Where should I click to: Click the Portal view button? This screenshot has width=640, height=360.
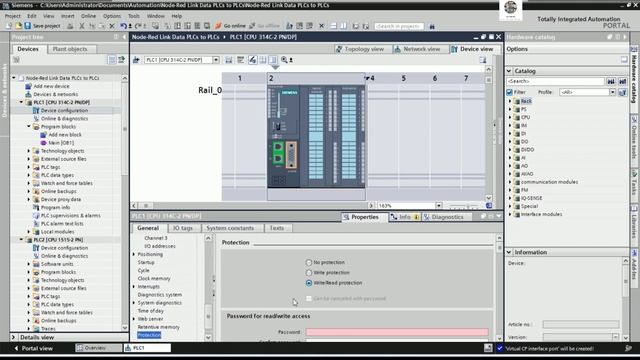(x=33, y=348)
